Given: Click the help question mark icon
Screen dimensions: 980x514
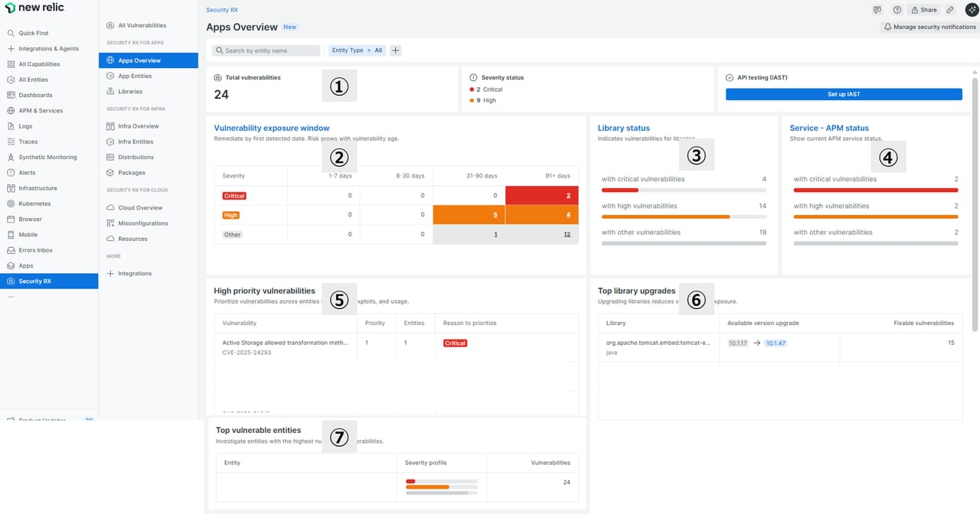Looking at the screenshot, I should coord(897,10).
